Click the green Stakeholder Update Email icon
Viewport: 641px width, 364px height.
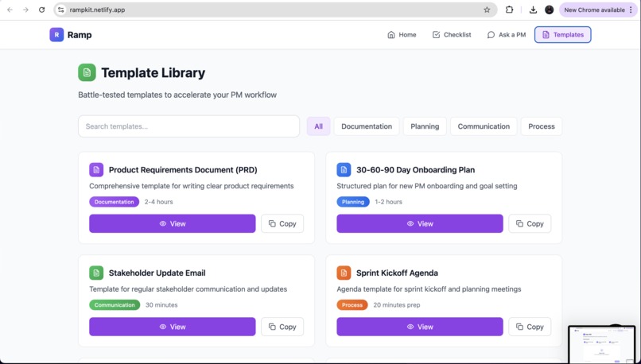tap(96, 273)
